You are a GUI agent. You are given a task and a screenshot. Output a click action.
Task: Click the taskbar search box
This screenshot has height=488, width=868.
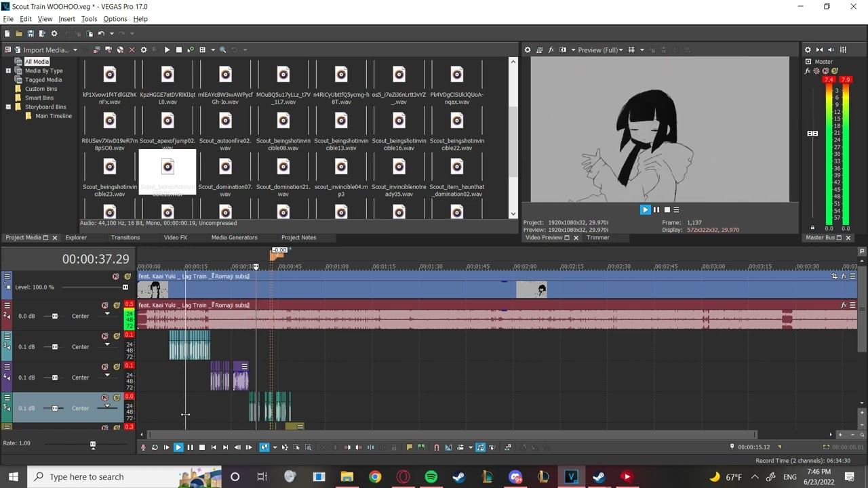[125, 476]
